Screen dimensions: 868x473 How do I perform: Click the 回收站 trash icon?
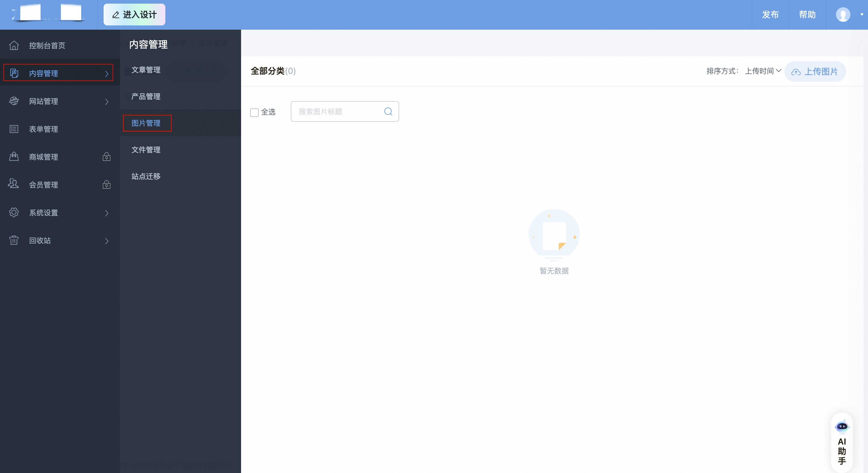point(14,240)
